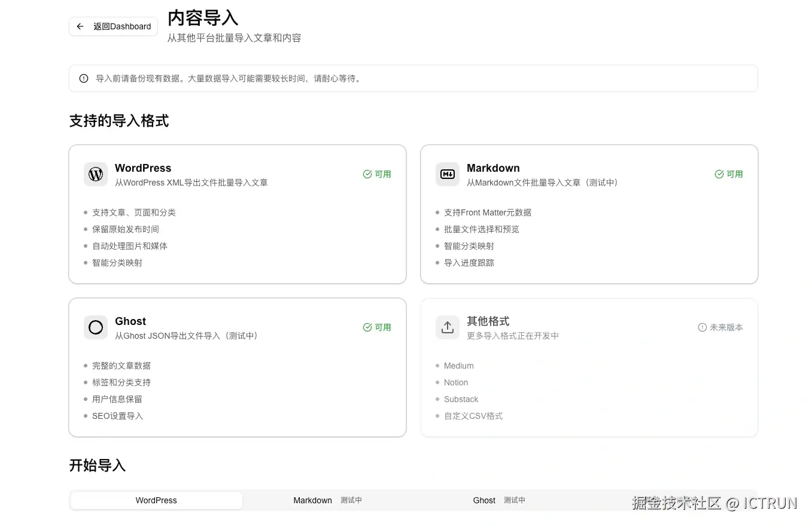Click the Ghost circle logo icon

[96, 327]
